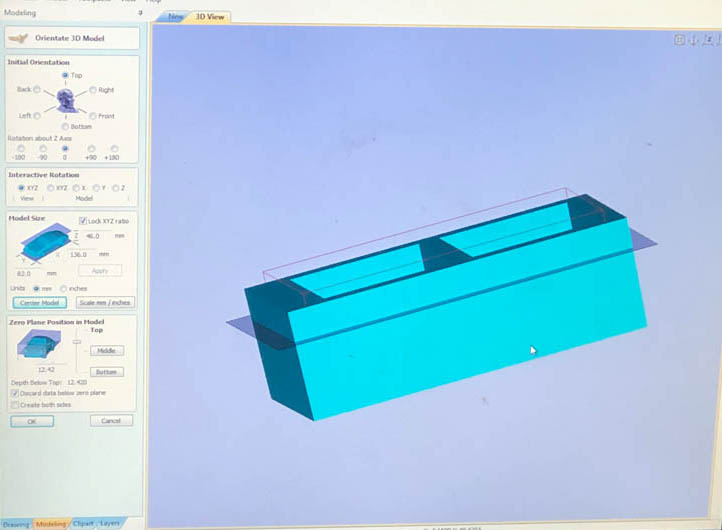Select inches units
722x530 pixels.
coord(63,289)
